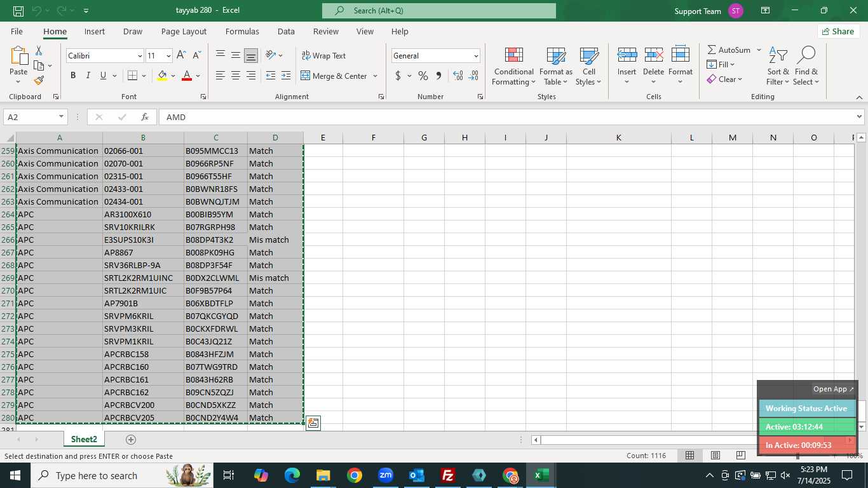Click the Copy icon in Clipboard group

pyautogui.click(x=39, y=65)
